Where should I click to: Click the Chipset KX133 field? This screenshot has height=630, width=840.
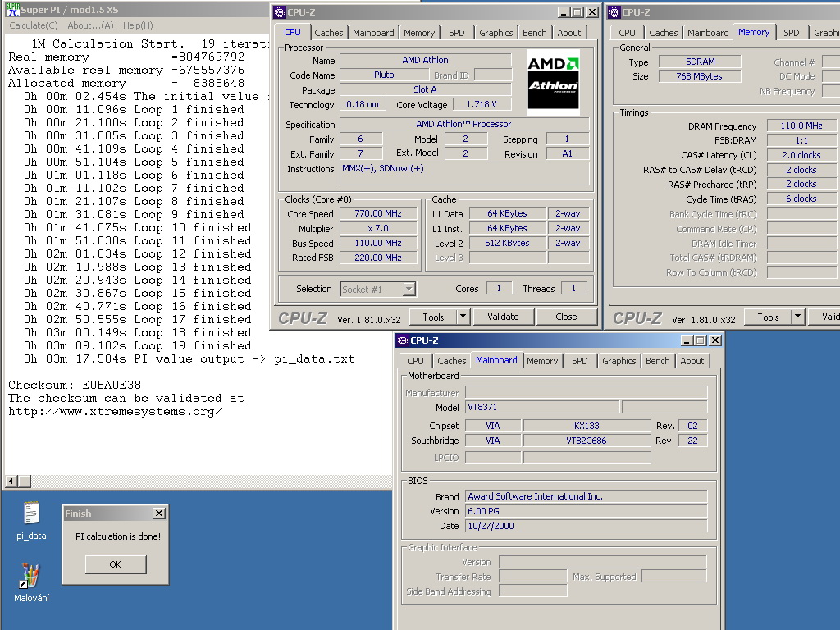[x=587, y=426]
